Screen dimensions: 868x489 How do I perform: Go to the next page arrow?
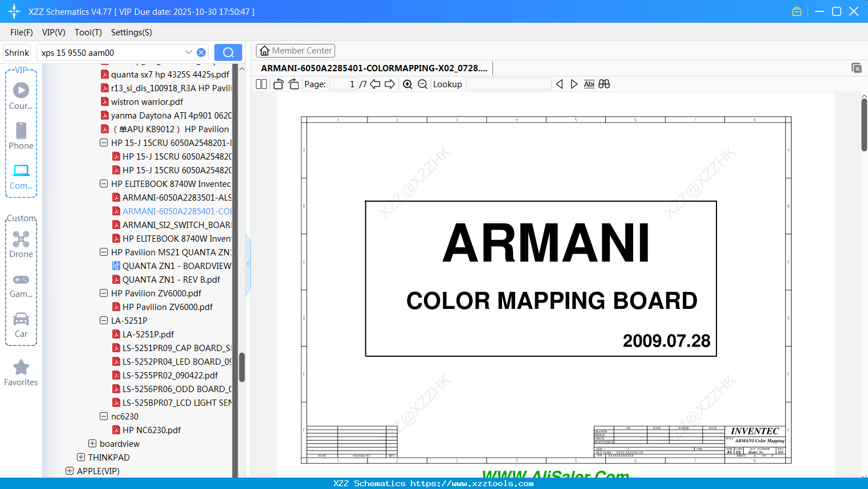tap(390, 84)
